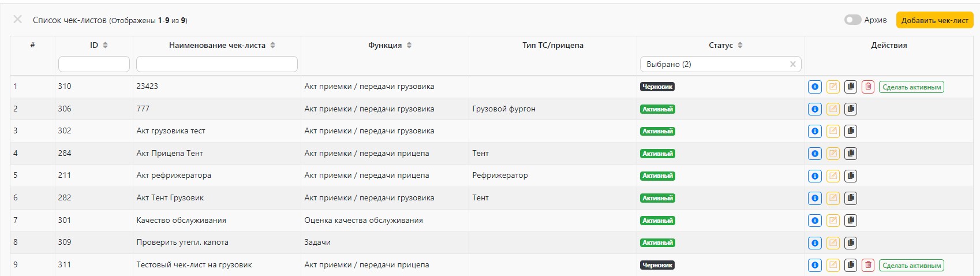This screenshot has height=276, width=980.
Task: Make checklist 311 active
Action: (x=911, y=266)
